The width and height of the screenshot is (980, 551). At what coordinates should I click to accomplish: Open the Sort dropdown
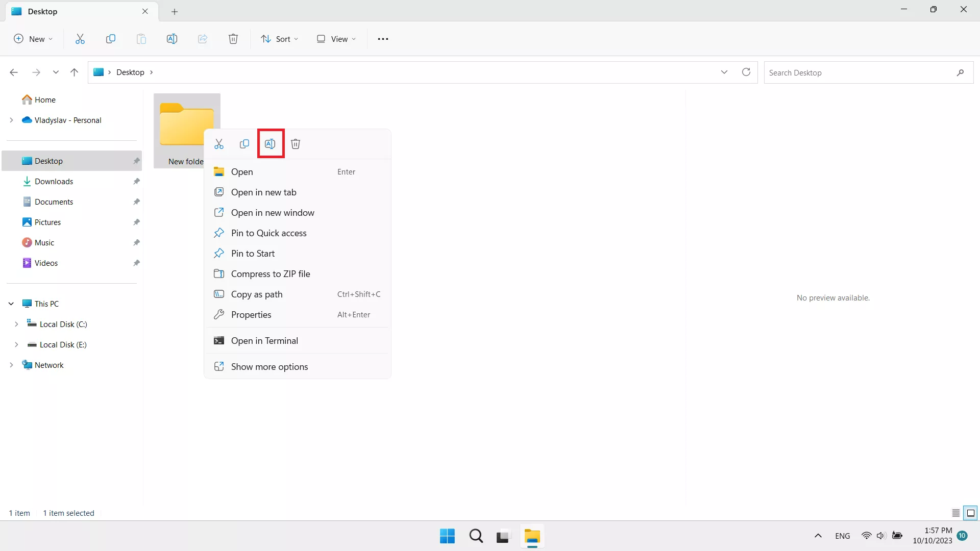pos(280,39)
